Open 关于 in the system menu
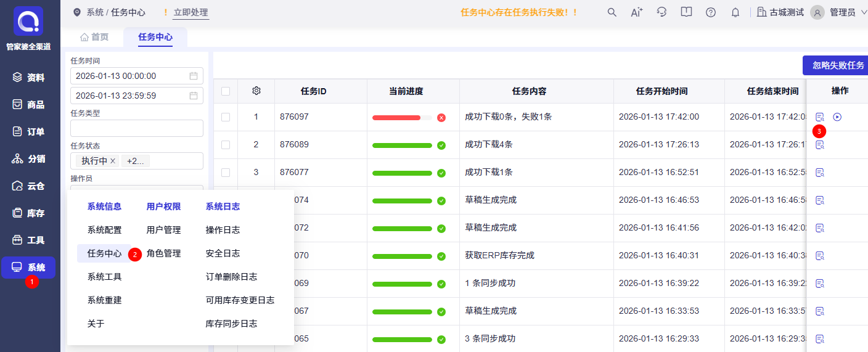 pyautogui.click(x=96, y=324)
